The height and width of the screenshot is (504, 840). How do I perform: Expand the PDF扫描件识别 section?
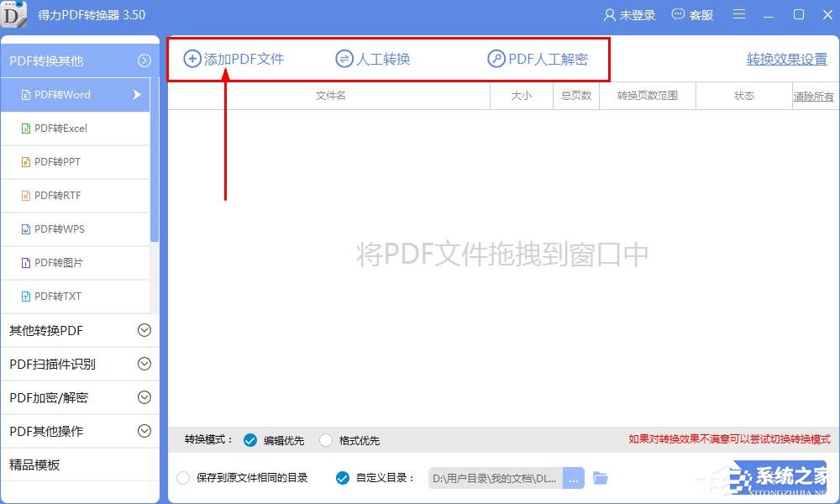point(80,364)
